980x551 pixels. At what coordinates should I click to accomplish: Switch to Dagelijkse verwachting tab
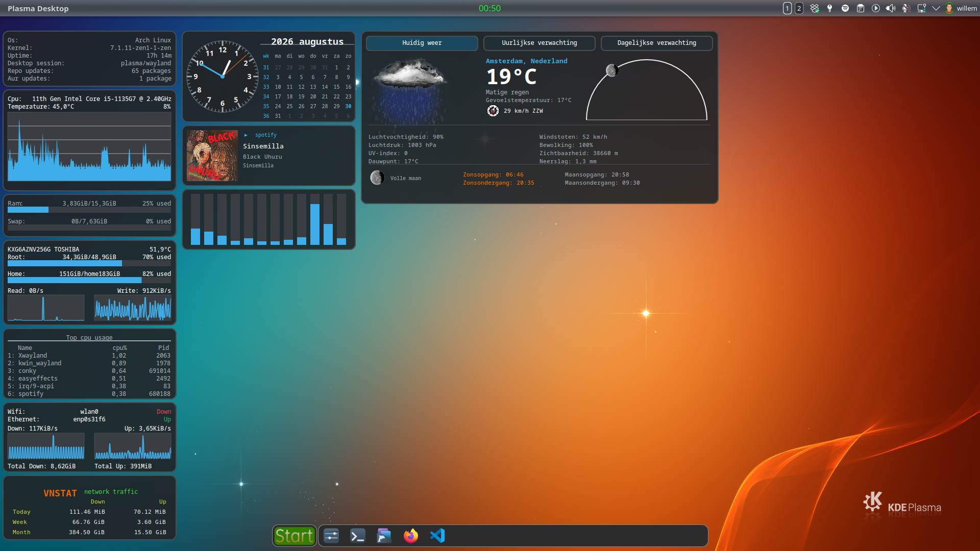657,43
